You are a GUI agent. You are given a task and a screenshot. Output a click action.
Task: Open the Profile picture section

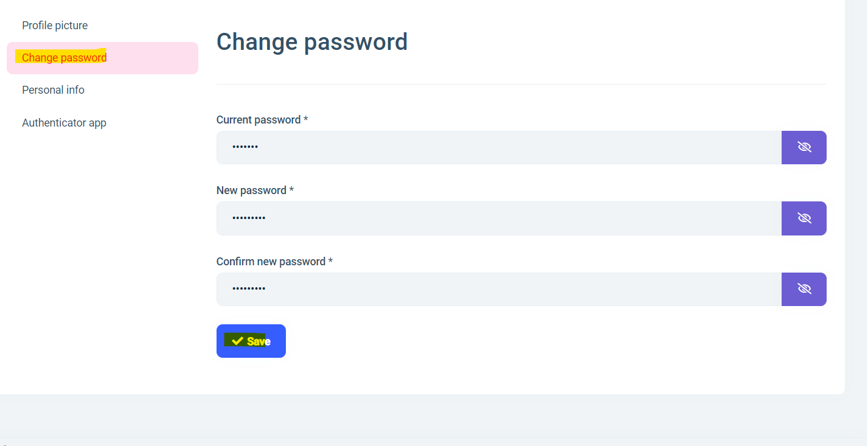[55, 25]
